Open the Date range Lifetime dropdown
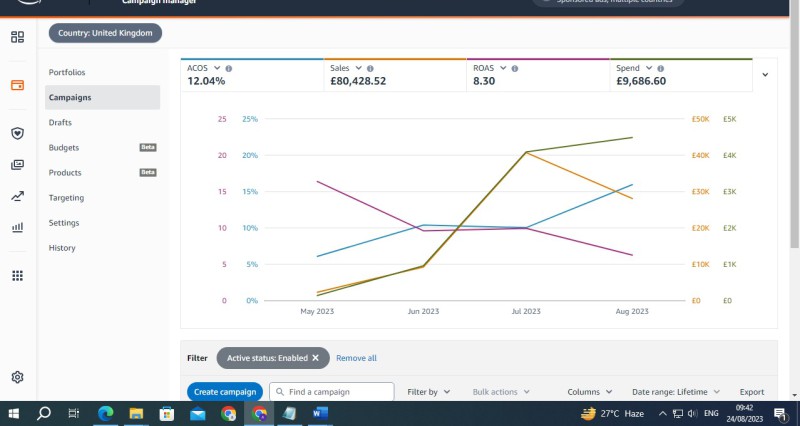This screenshot has height=426, width=800. (676, 392)
